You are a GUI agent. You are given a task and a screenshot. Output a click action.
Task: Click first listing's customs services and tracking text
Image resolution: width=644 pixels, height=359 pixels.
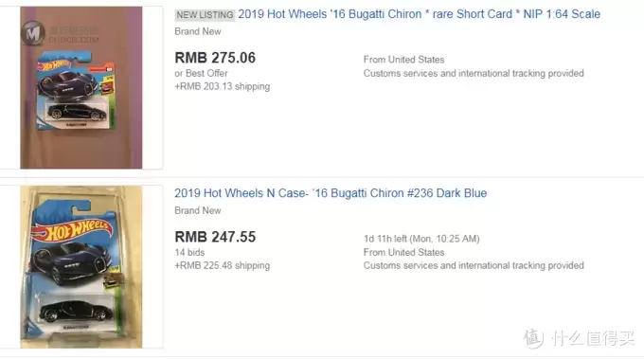[x=474, y=73]
